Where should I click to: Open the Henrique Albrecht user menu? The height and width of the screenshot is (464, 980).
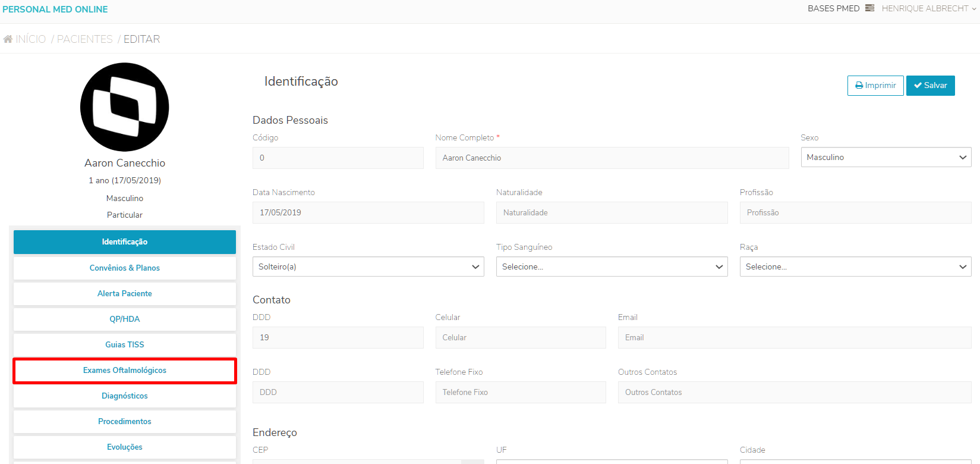pos(929,8)
